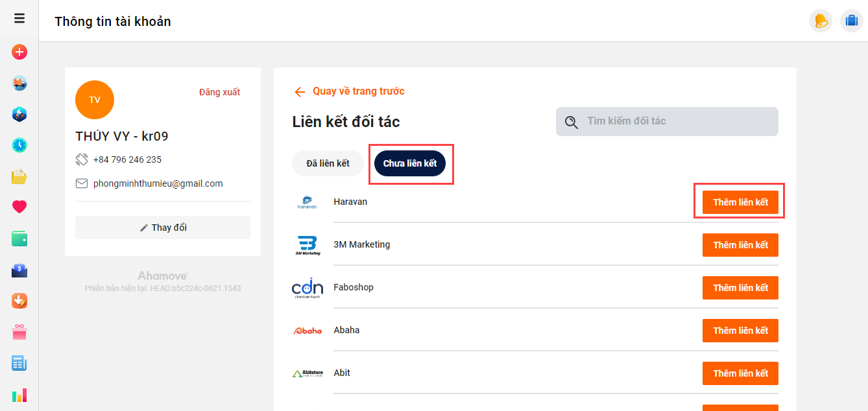The width and height of the screenshot is (868, 411).
Task: Click the blue briefcase icon
Action: pyautogui.click(x=852, y=21)
